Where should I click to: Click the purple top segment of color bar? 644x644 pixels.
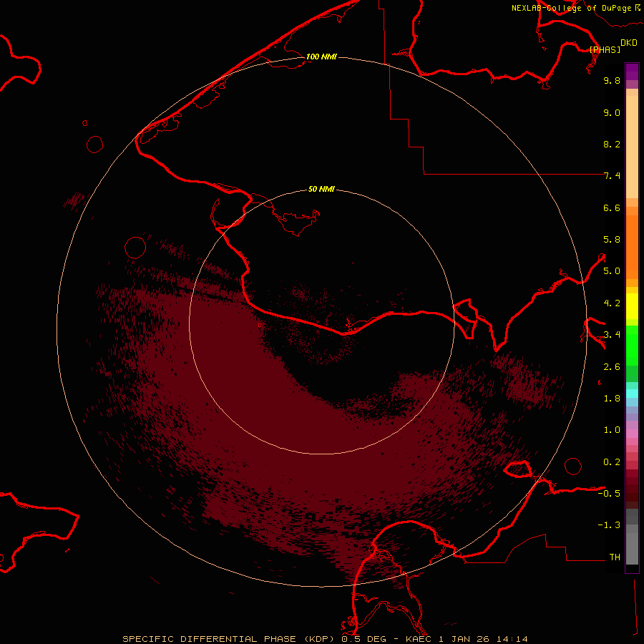click(x=632, y=72)
